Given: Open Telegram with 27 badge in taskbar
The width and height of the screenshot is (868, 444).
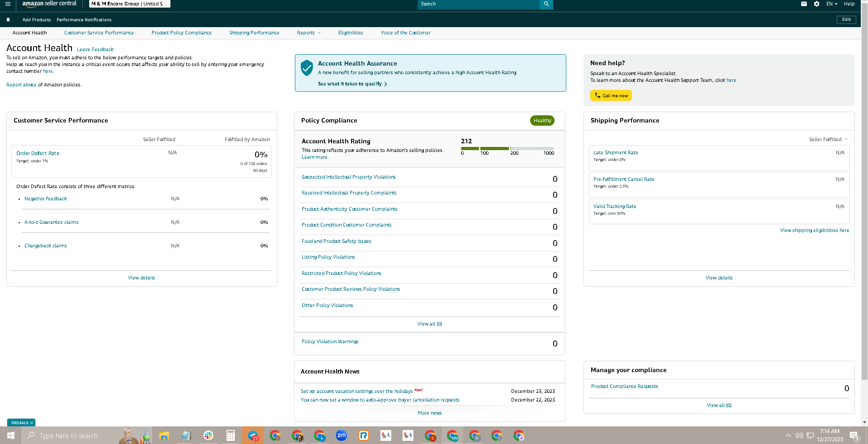Looking at the screenshot, I should coord(253,435).
